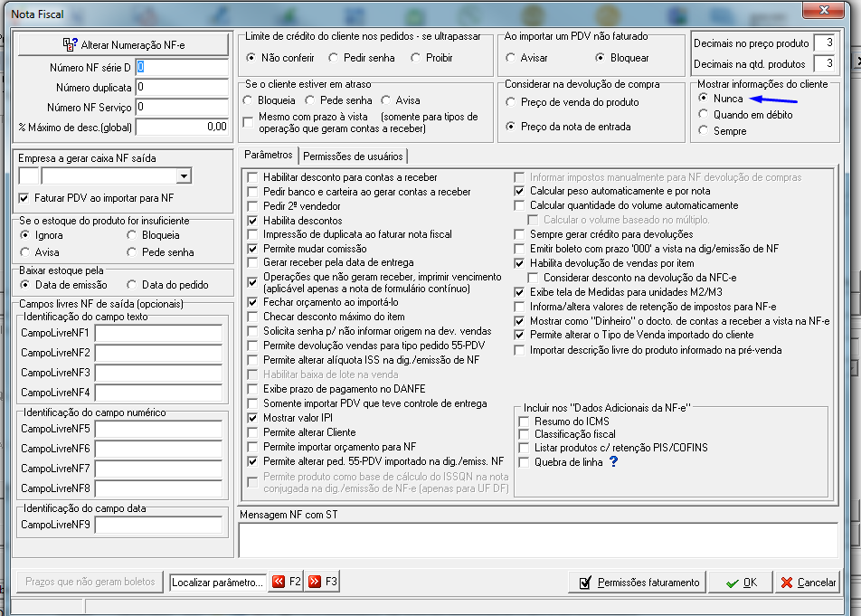Image resolution: width=861 pixels, height=616 pixels.
Task: Expand the Empresa a gerar caixa dropdown
Action: pos(184,176)
